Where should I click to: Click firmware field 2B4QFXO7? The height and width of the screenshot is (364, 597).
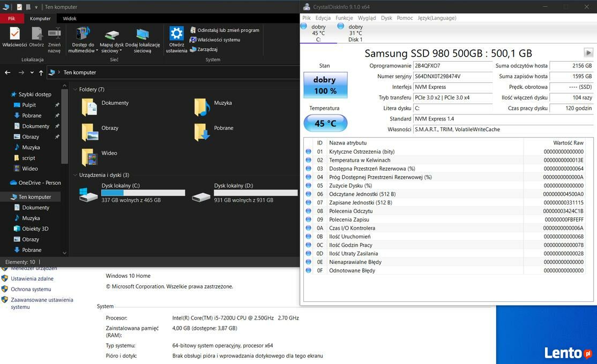(x=453, y=66)
